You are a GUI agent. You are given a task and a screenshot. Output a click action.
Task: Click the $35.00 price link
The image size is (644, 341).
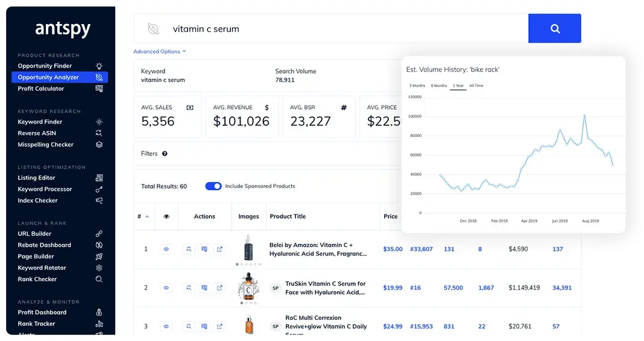[393, 249]
